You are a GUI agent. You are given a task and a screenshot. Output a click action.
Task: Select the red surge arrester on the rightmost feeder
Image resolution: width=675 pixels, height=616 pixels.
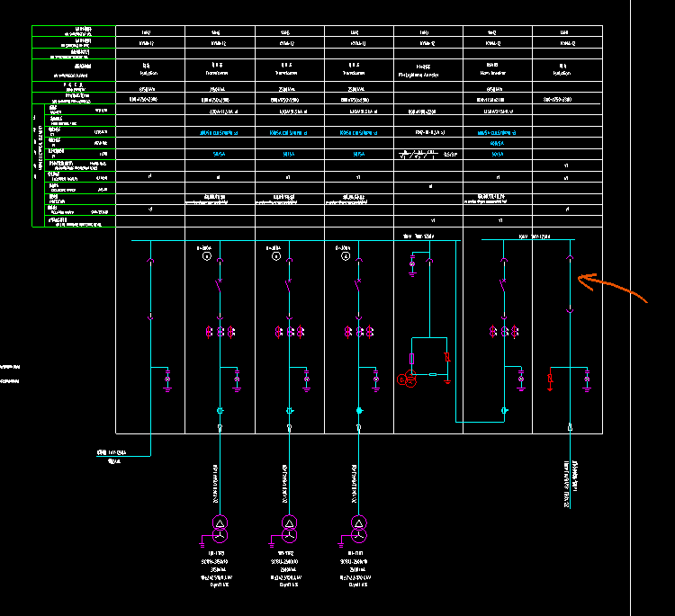550,379
